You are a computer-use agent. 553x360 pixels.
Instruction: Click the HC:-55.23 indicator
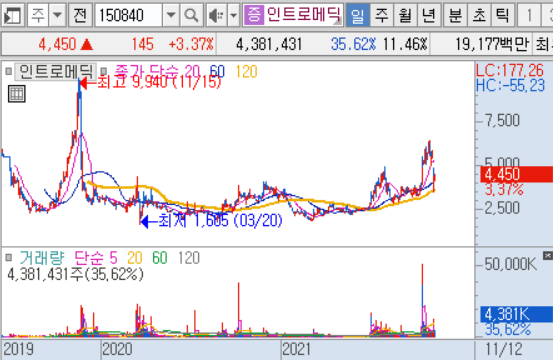click(510, 86)
